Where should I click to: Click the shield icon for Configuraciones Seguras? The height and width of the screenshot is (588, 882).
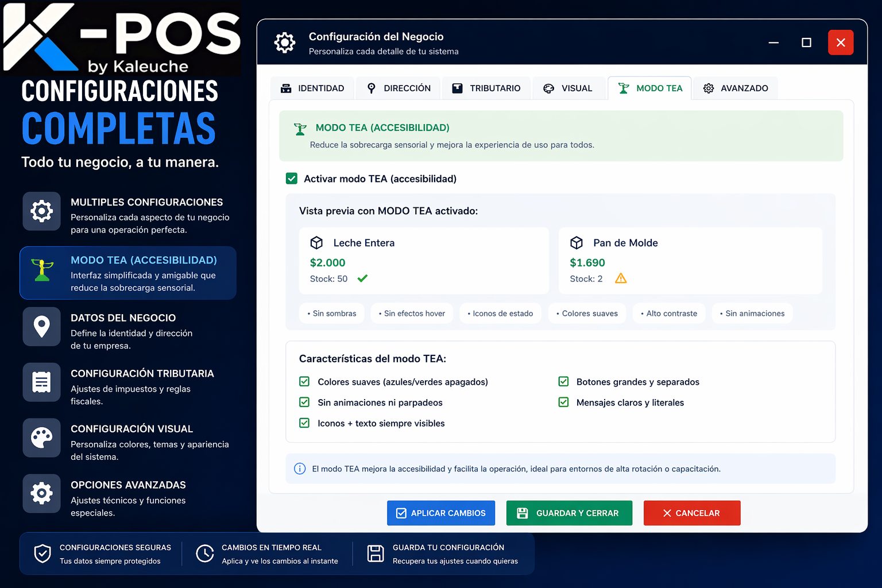point(42,554)
